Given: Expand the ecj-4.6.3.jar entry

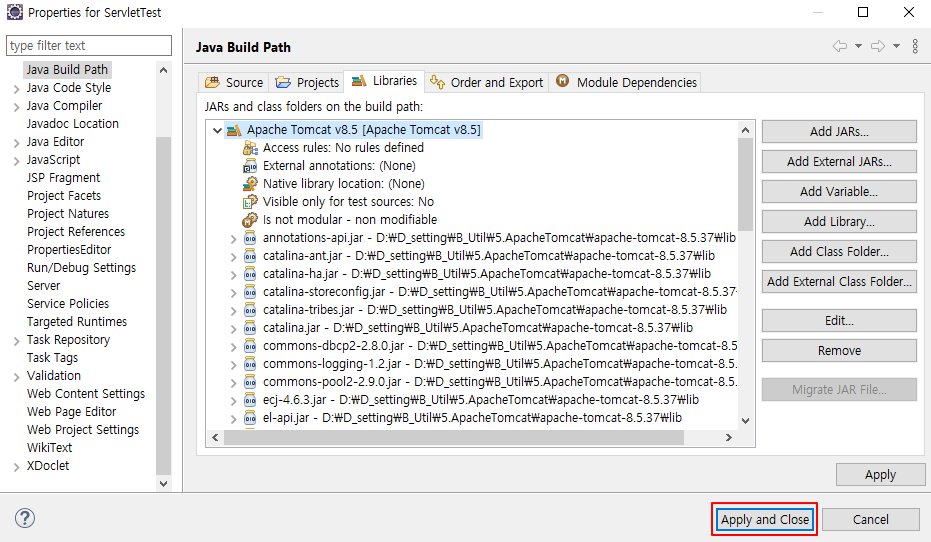Looking at the screenshot, I should (x=233, y=401).
